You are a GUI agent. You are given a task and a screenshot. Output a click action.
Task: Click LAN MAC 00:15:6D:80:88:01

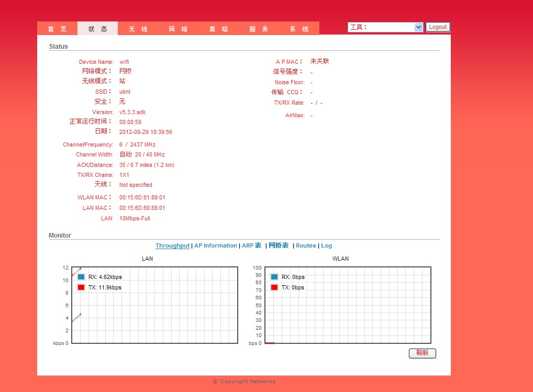[142, 208]
